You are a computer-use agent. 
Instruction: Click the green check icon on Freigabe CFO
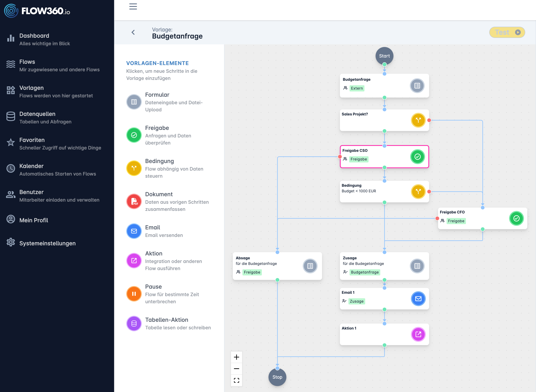coord(517,218)
